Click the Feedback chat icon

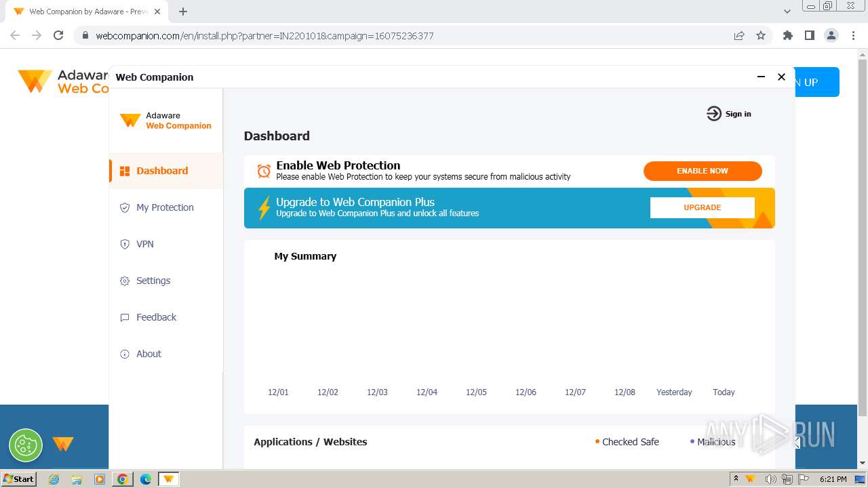pyautogui.click(x=125, y=317)
